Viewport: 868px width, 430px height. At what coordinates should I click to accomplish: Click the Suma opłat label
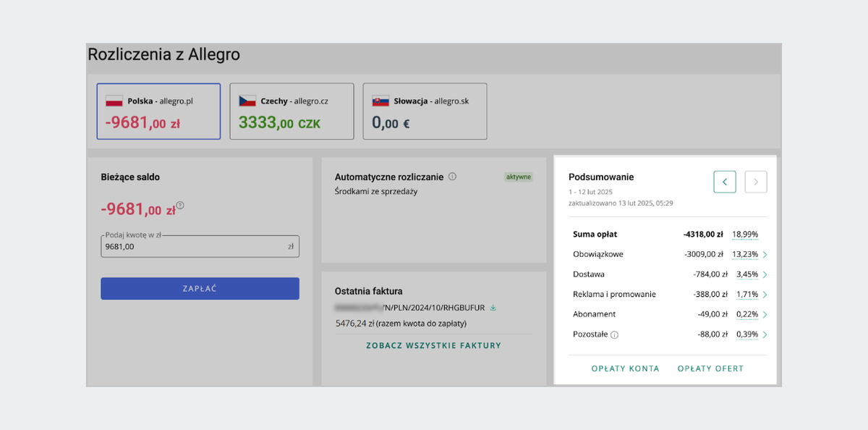click(x=595, y=234)
